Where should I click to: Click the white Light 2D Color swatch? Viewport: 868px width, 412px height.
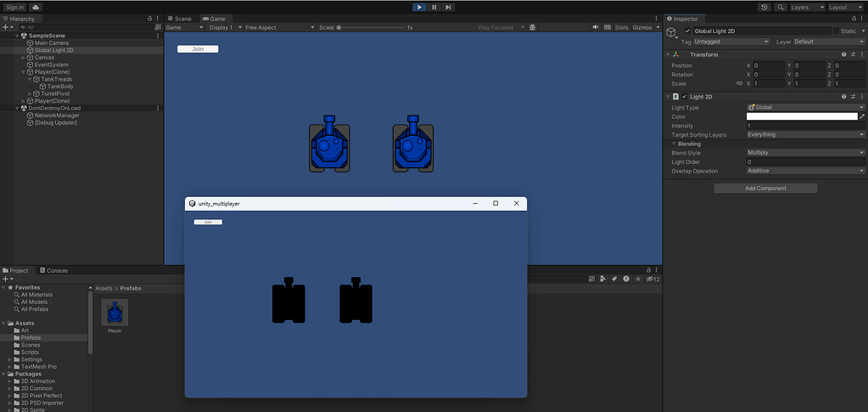(x=801, y=116)
